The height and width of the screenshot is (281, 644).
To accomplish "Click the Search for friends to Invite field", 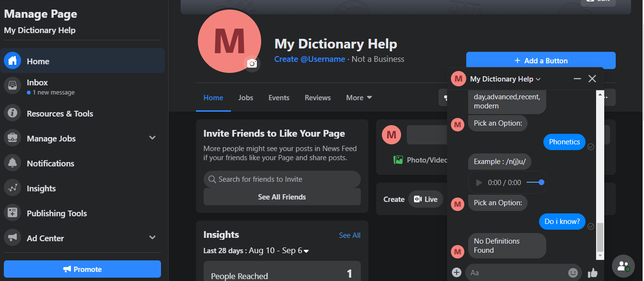I will tap(282, 179).
